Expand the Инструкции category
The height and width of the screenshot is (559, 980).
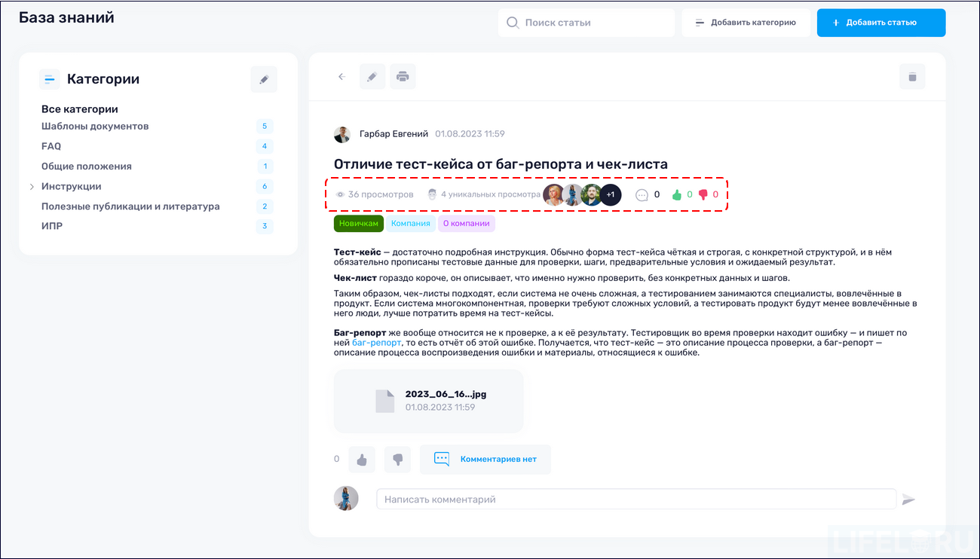31,186
